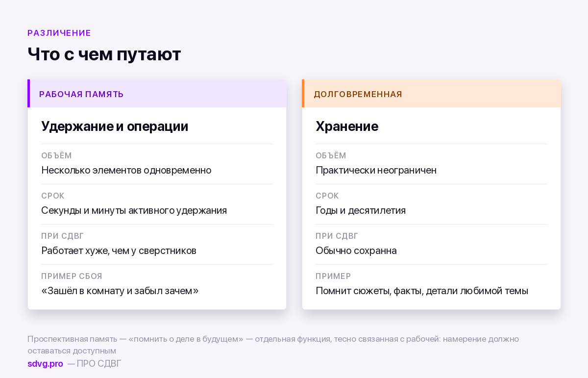Screen dimensions: 588x378
Task: Click the title 'Удержание и операции'
Action: (115, 126)
